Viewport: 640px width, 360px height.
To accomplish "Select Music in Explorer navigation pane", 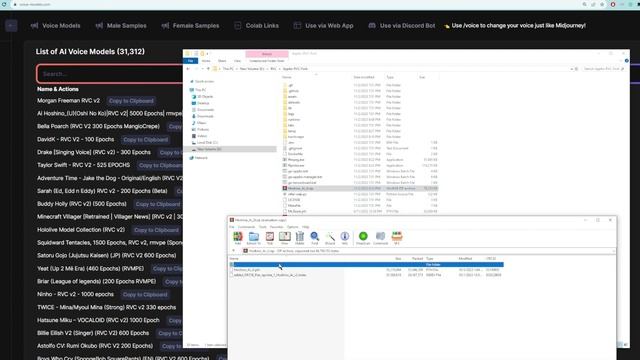I will pyautogui.click(x=199, y=123).
